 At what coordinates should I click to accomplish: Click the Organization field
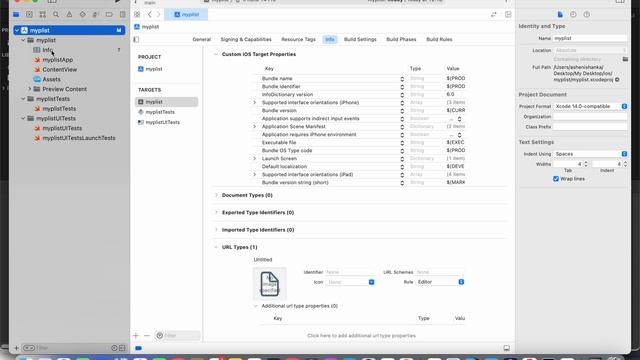pyautogui.click(x=590, y=117)
